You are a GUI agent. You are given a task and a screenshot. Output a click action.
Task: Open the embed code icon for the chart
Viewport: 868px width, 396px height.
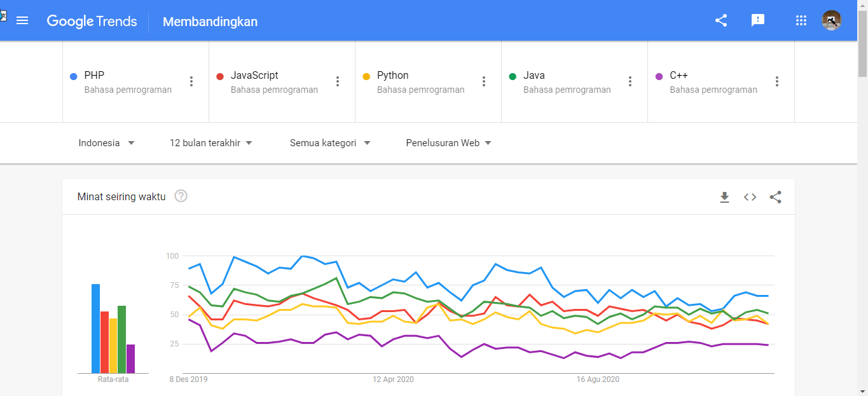750,197
